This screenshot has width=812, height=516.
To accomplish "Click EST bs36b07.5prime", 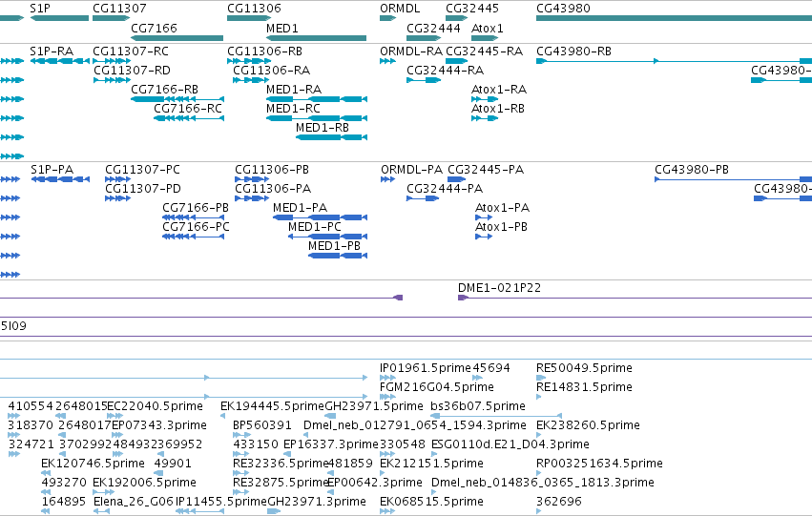I will coord(478,406).
